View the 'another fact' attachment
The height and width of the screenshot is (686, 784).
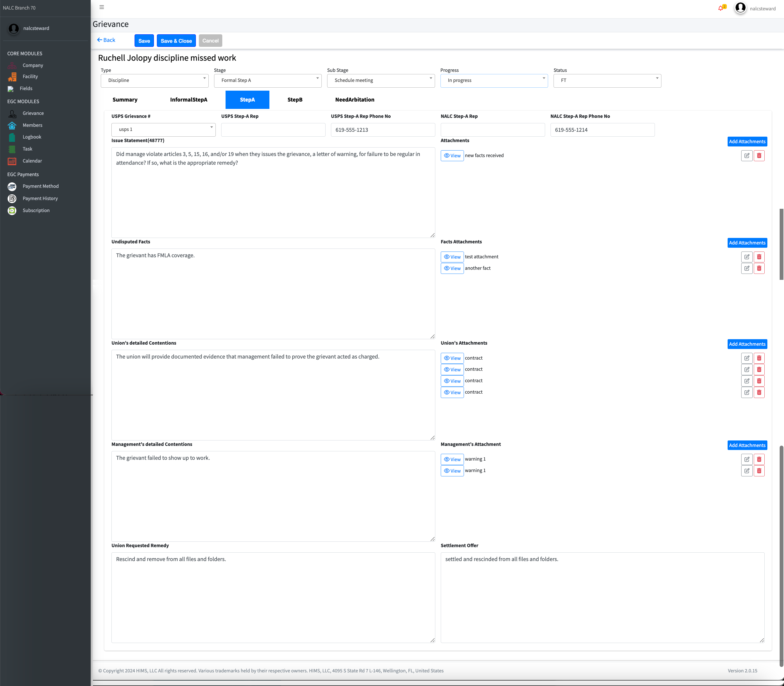(x=452, y=268)
